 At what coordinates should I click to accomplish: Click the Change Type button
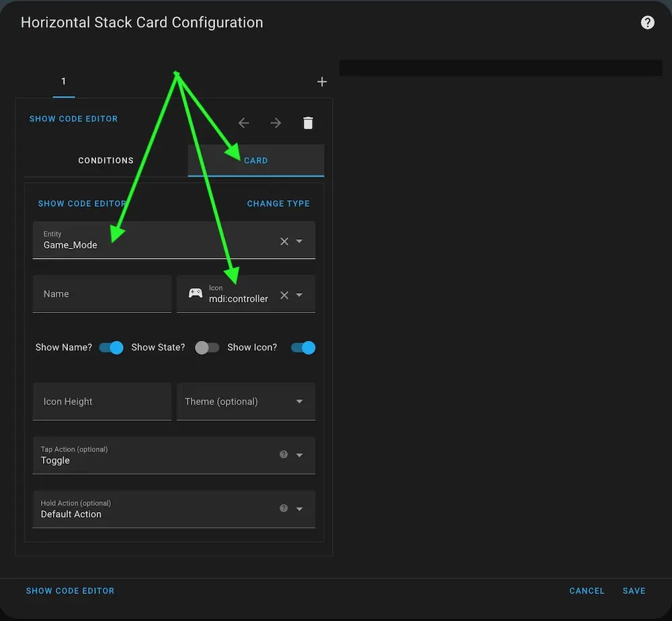[x=278, y=204]
